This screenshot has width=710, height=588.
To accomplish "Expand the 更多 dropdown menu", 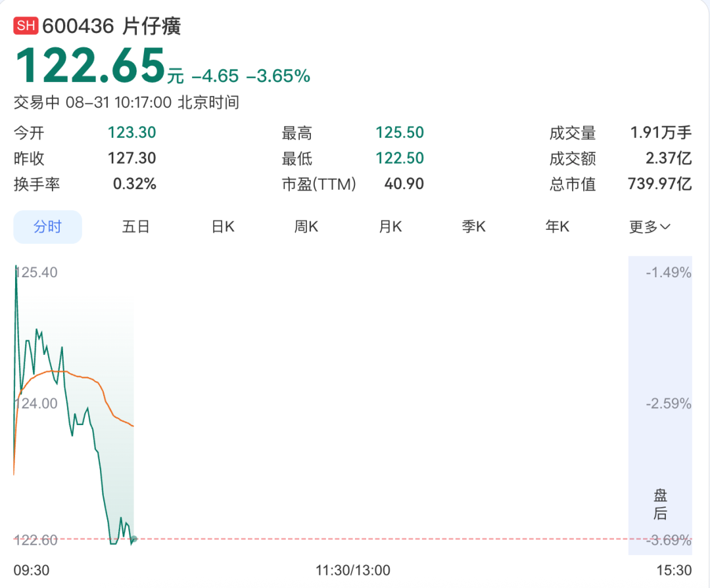I will tap(650, 227).
